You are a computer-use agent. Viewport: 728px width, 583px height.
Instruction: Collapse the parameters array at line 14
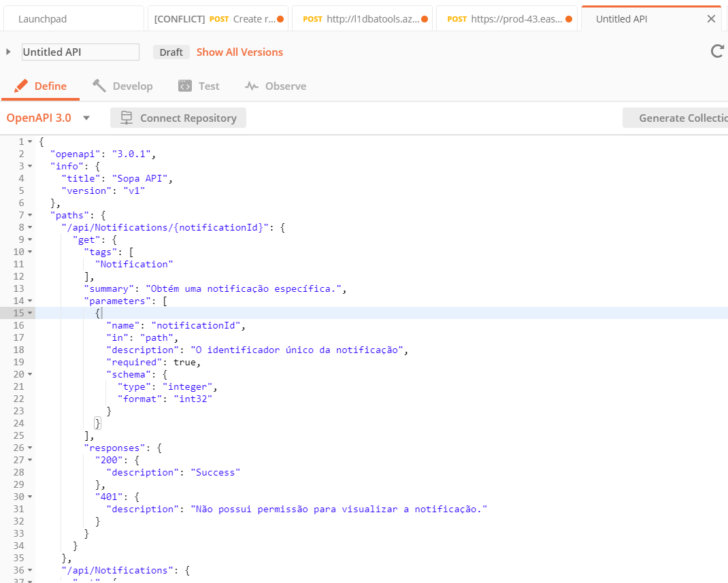[x=28, y=300]
